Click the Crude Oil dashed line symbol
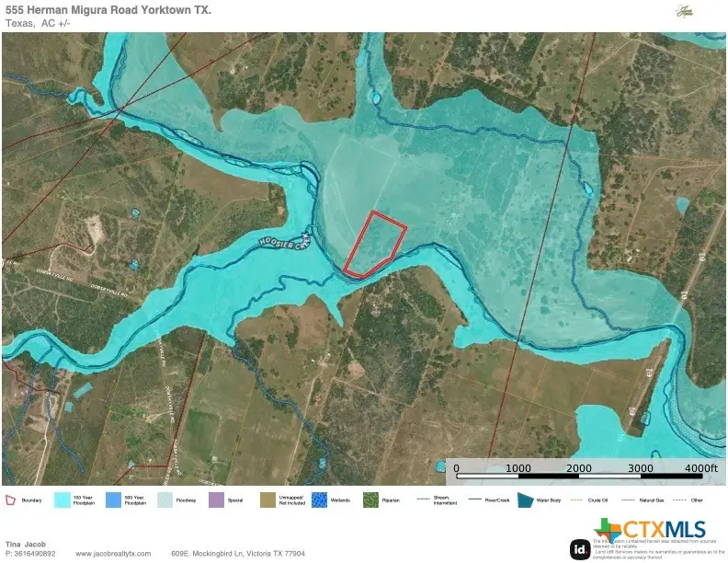The width and height of the screenshot is (728, 563). tap(576, 500)
